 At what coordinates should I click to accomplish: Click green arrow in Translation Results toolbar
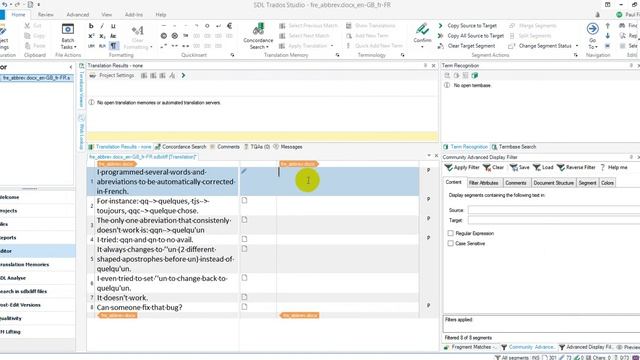point(183,76)
